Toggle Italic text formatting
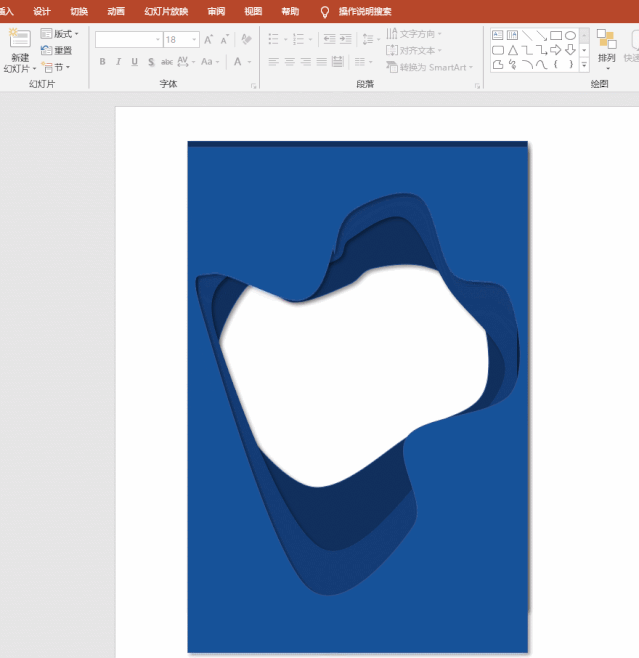This screenshot has height=658, width=639. click(x=118, y=62)
